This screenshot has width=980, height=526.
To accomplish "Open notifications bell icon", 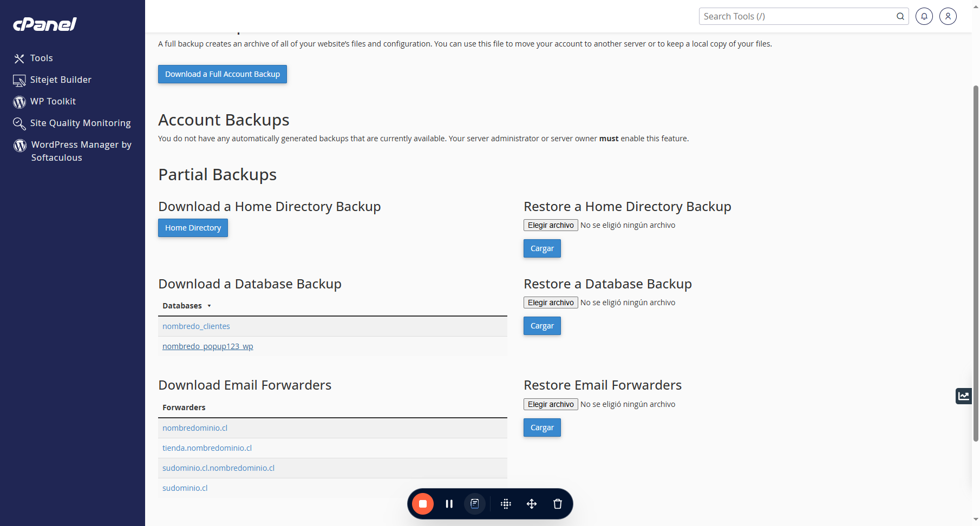I will [x=924, y=16].
